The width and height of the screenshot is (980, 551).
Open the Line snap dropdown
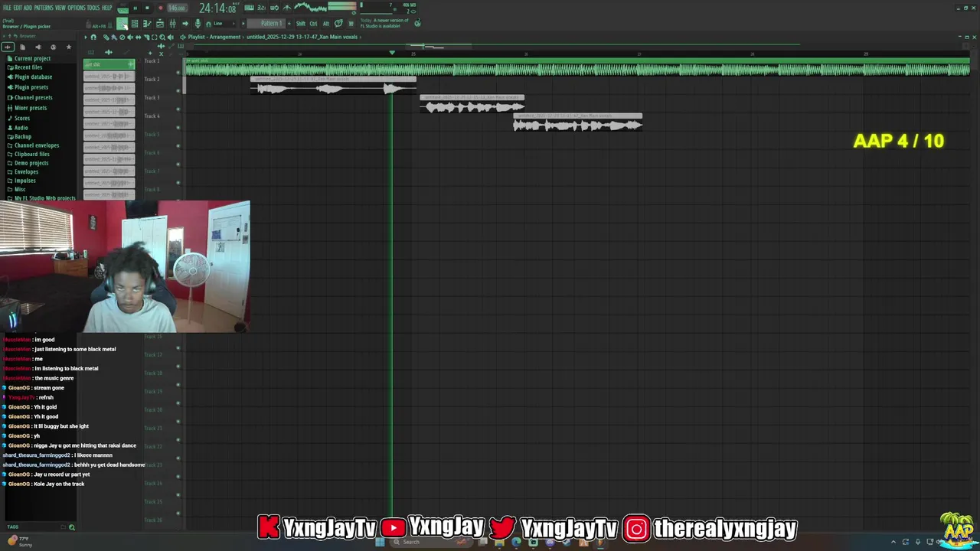click(224, 24)
